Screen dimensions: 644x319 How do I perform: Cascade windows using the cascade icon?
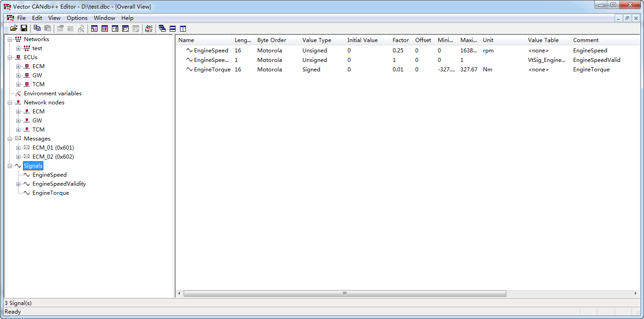tap(162, 28)
